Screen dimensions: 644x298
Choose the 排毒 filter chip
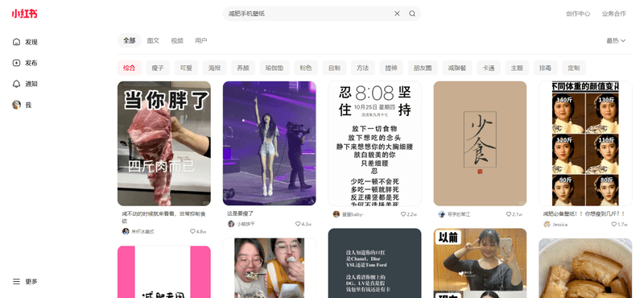(546, 68)
